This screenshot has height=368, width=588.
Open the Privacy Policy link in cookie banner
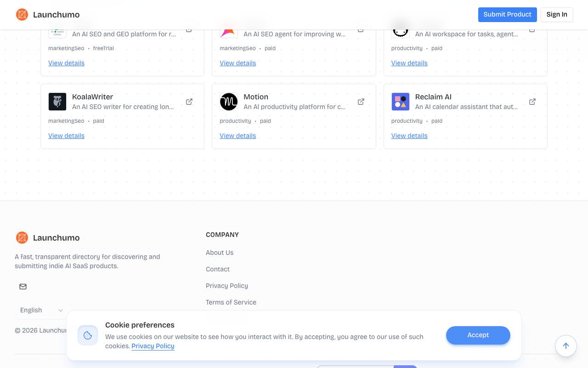tap(153, 346)
